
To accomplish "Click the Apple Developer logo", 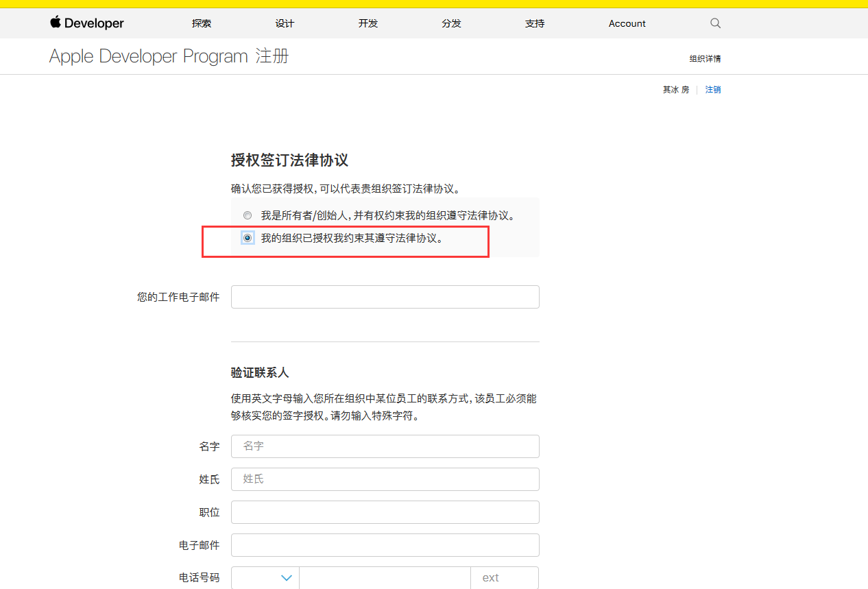I will point(87,23).
